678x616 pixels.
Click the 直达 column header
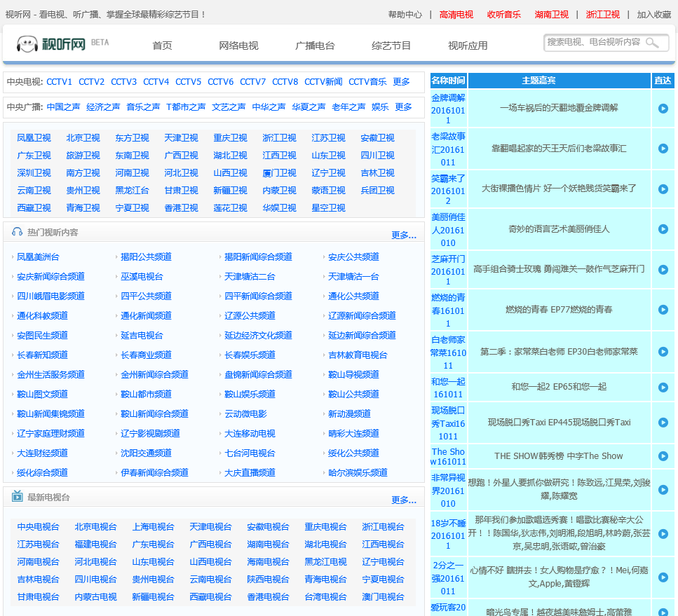[x=663, y=81]
